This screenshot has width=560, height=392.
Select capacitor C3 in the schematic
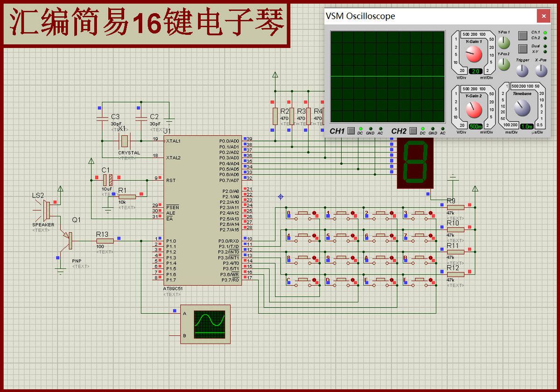click(x=103, y=119)
